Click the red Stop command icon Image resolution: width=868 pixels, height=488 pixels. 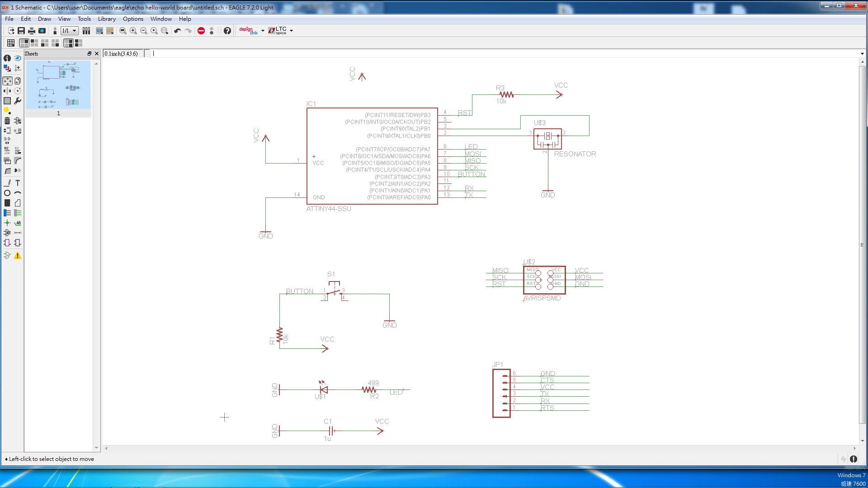point(201,31)
